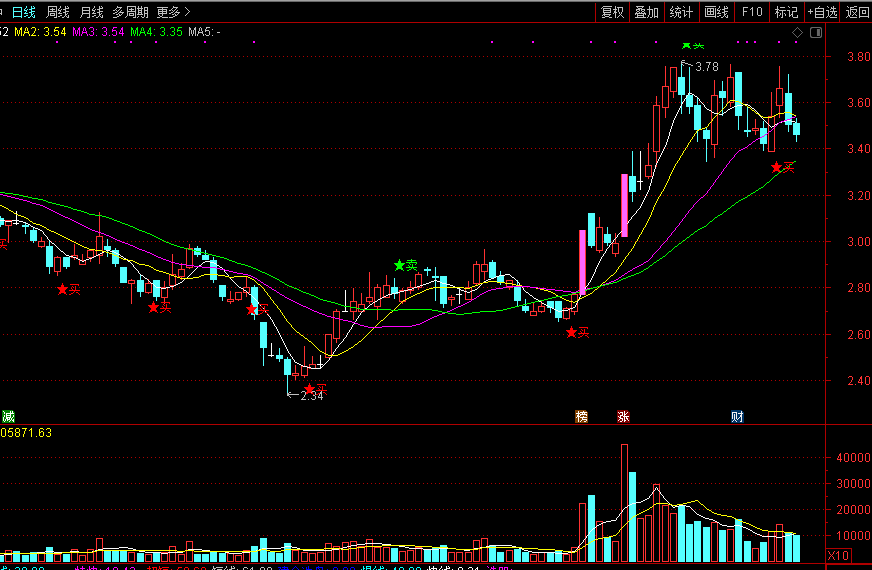The image size is (872, 570).
Task: Toggle the side panel layout icon
Action: [816, 33]
